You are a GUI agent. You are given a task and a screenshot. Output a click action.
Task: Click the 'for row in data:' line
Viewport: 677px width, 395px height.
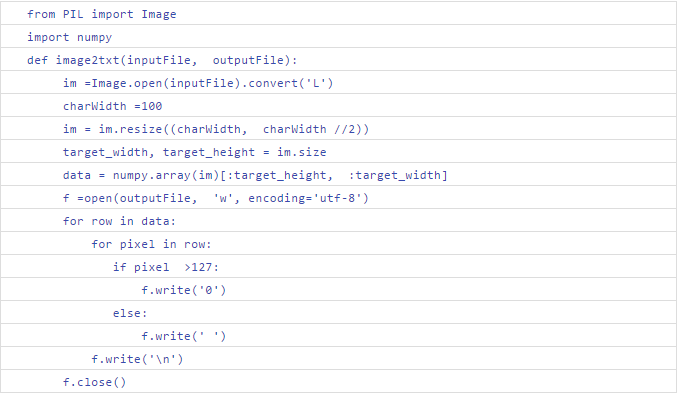(119, 221)
